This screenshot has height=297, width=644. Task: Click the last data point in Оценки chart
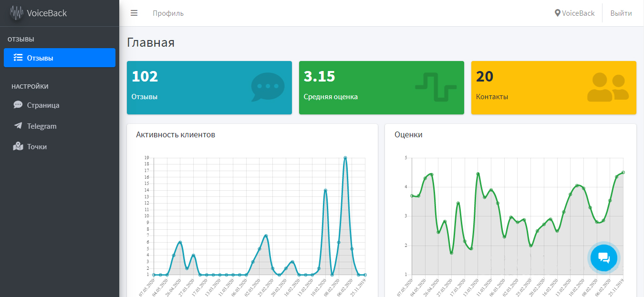point(623,173)
